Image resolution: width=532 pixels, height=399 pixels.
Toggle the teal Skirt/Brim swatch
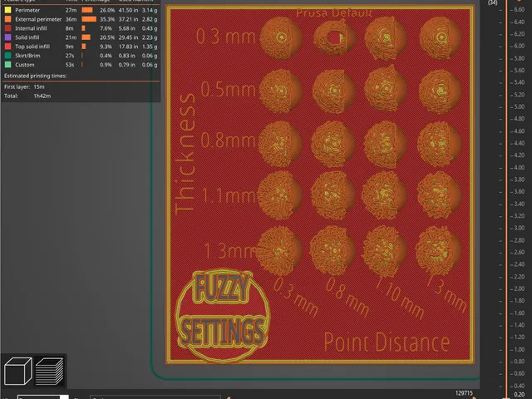tap(7, 56)
